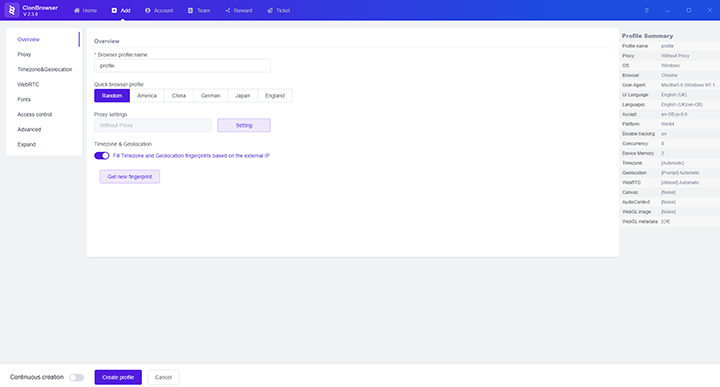Click the Account person icon

tap(147, 10)
